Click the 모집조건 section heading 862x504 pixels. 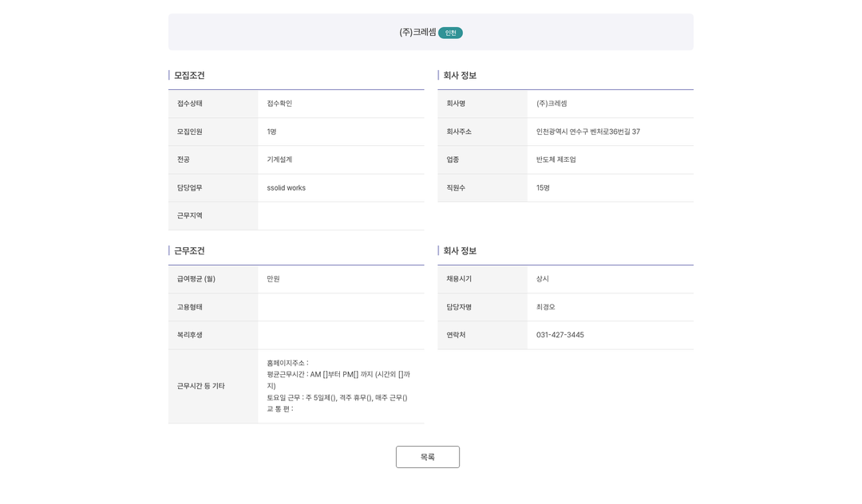(189, 75)
